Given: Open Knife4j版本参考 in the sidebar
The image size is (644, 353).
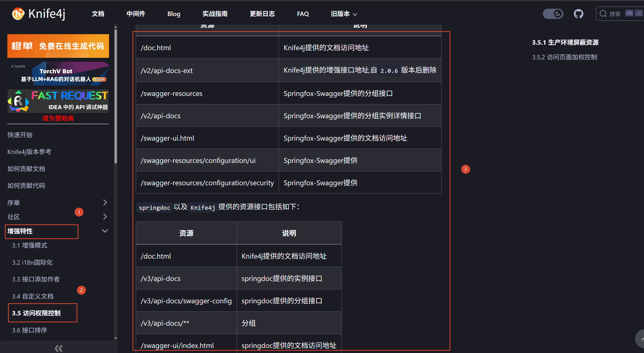Looking at the screenshot, I should coord(29,152).
